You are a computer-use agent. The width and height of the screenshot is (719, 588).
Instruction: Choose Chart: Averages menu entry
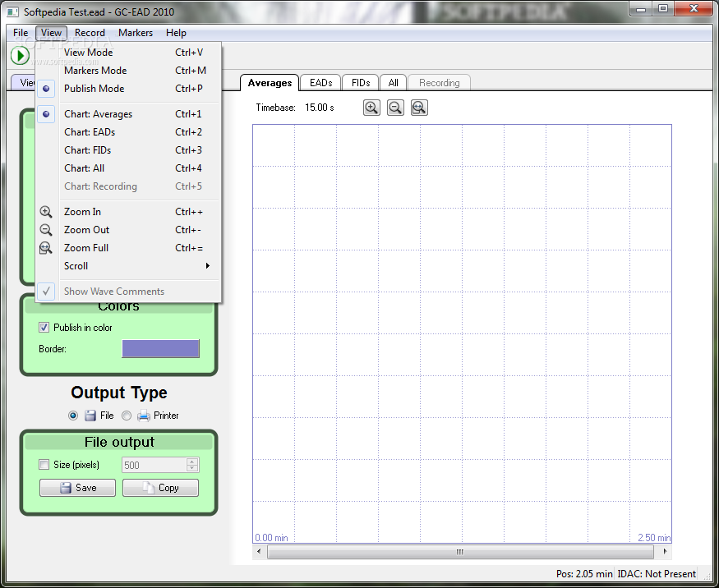[x=128, y=114]
